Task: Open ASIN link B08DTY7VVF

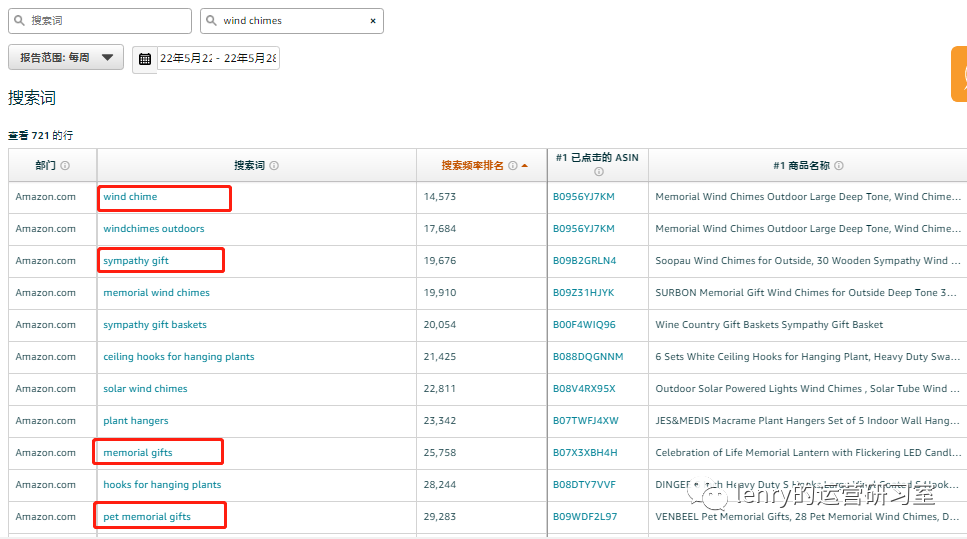Action: (584, 485)
